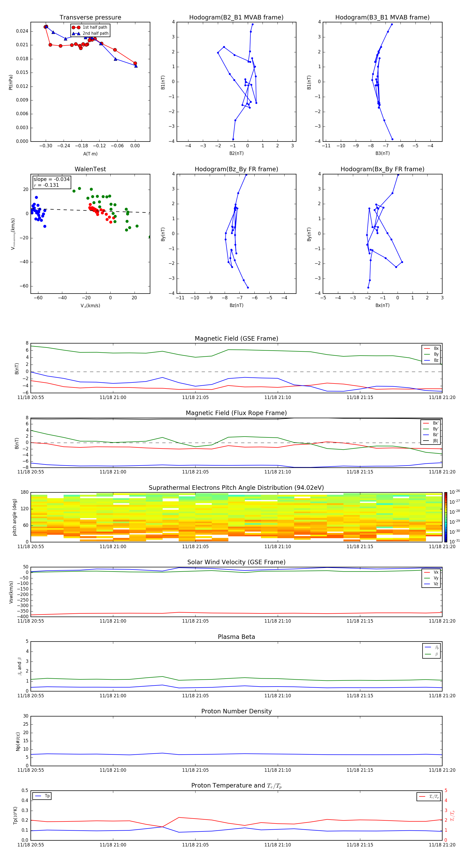Select the "2nd half path" legend entry

click(x=90, y=33)
